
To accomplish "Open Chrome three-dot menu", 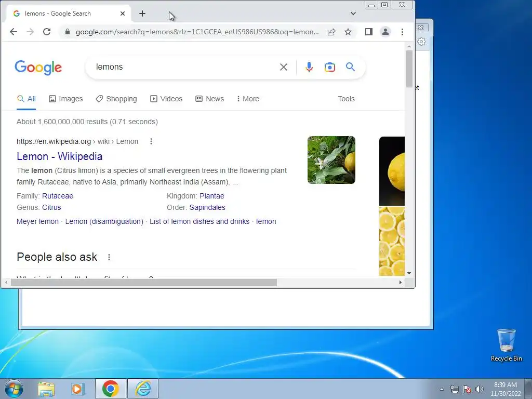I will pos(402,32).
